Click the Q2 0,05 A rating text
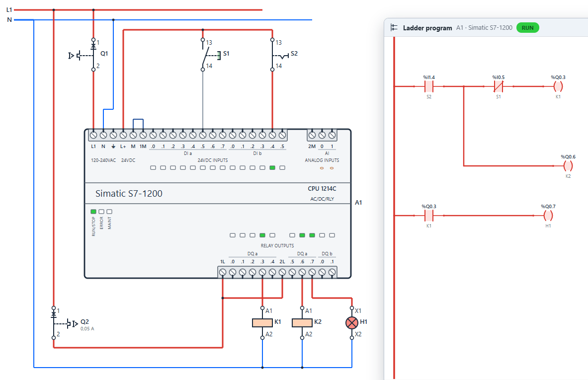Viewport: 588px width, 380px height. pyautogui.click(x=87, y=329)
